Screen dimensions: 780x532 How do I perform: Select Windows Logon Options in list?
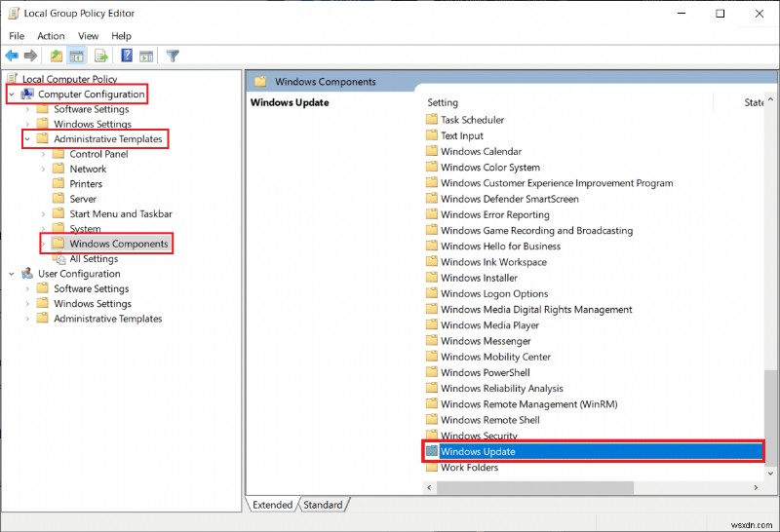pyautogui.click(x=494, y=293)
